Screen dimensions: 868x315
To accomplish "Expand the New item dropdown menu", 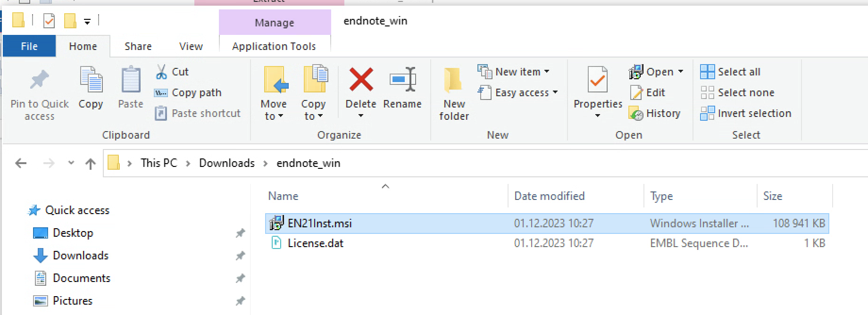I will pos(547,72).
